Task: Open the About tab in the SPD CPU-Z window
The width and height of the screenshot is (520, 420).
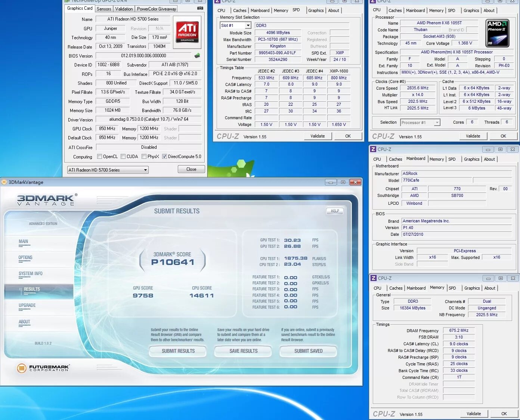Action: (x=334, y=10)
